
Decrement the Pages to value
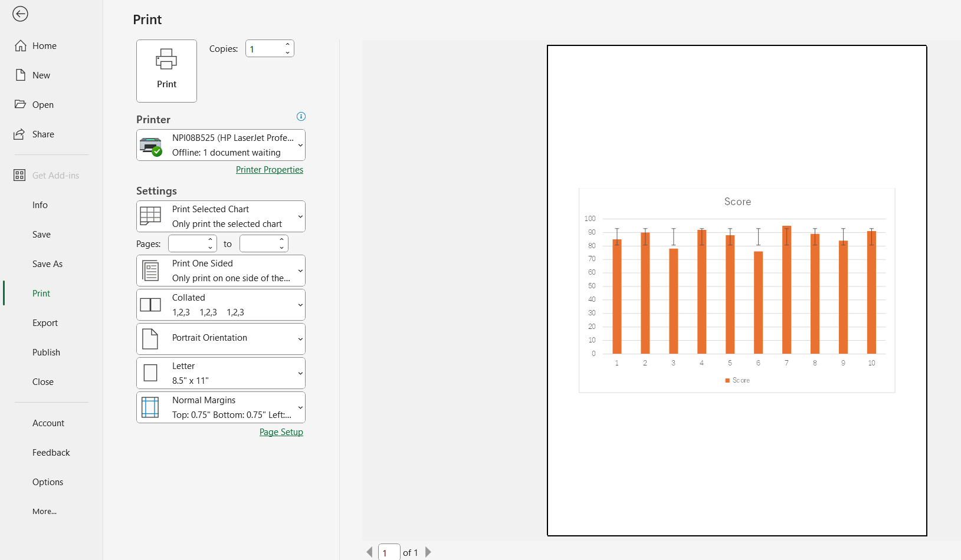click(x=281, y=248)
